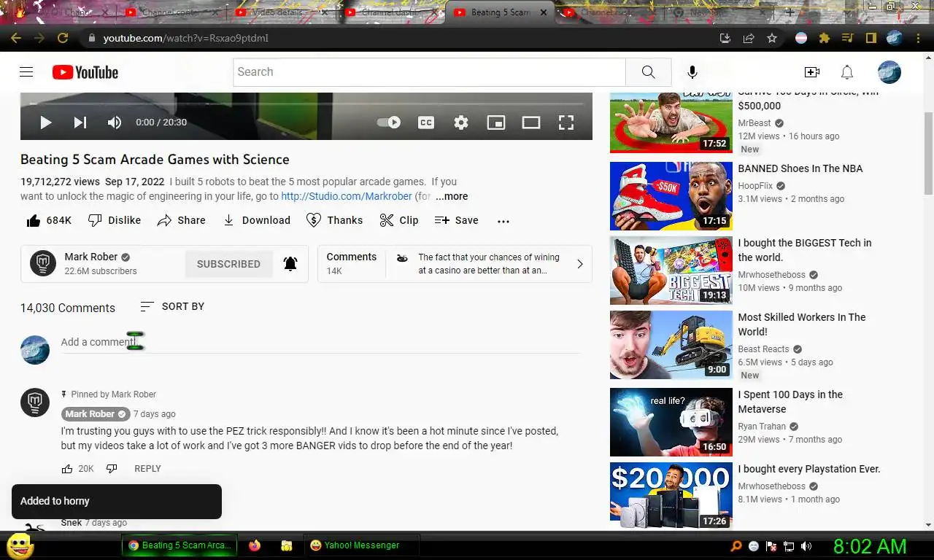The height and width of the screenshot is (560, 934).
Task: Open the player settings gear
Action: point(461,122)
